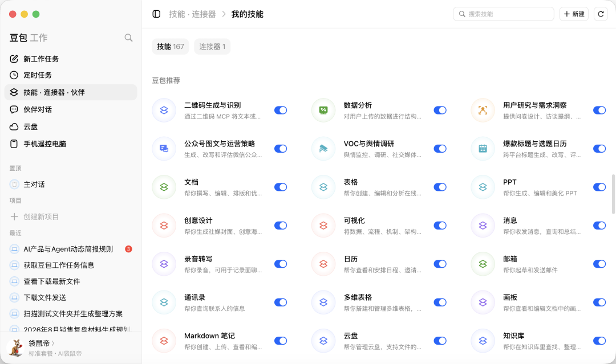The image size is (616, 364).
Task: Open 新工作任务 in sidebar
Action: (x=71, y=59)
